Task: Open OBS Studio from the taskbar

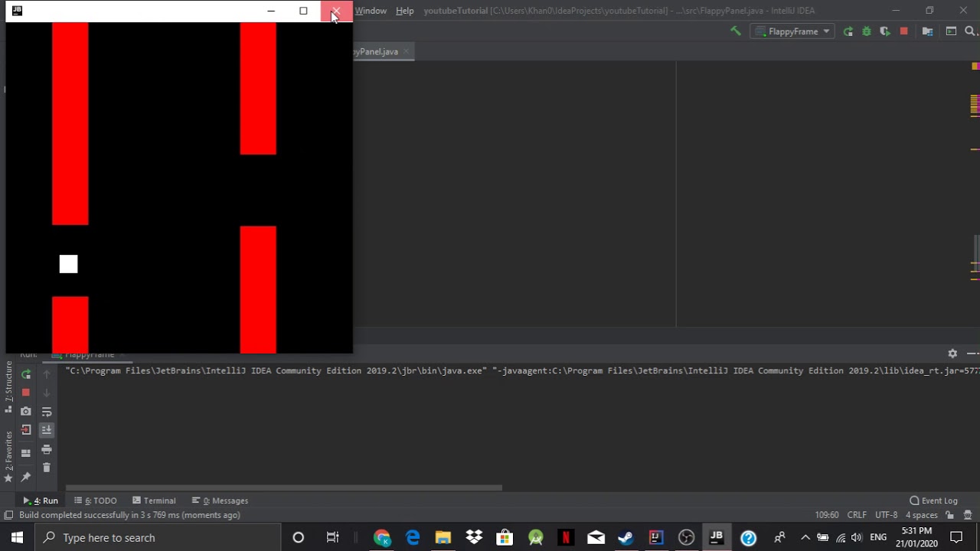Action: 686,537
